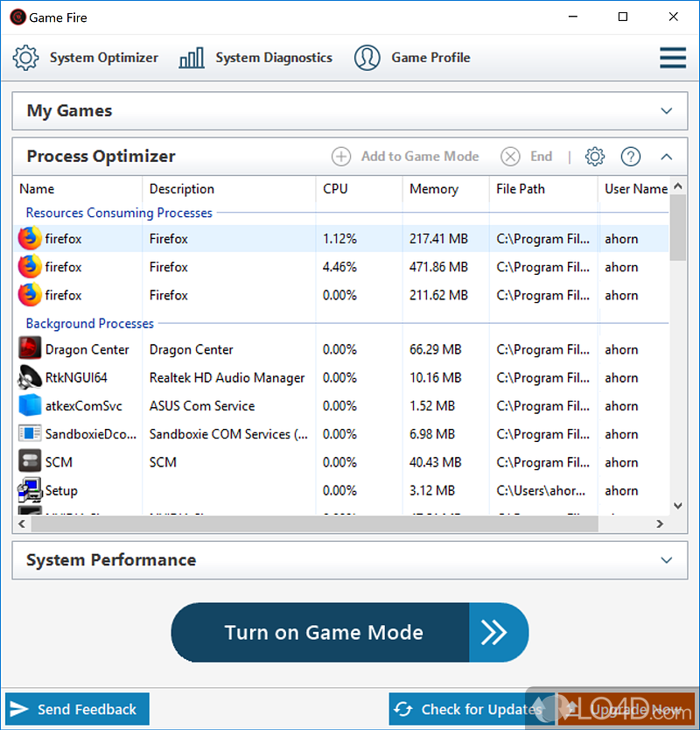
Task: Expand the System Performance section
Action: pyautogui.click(x=667, y=560)
